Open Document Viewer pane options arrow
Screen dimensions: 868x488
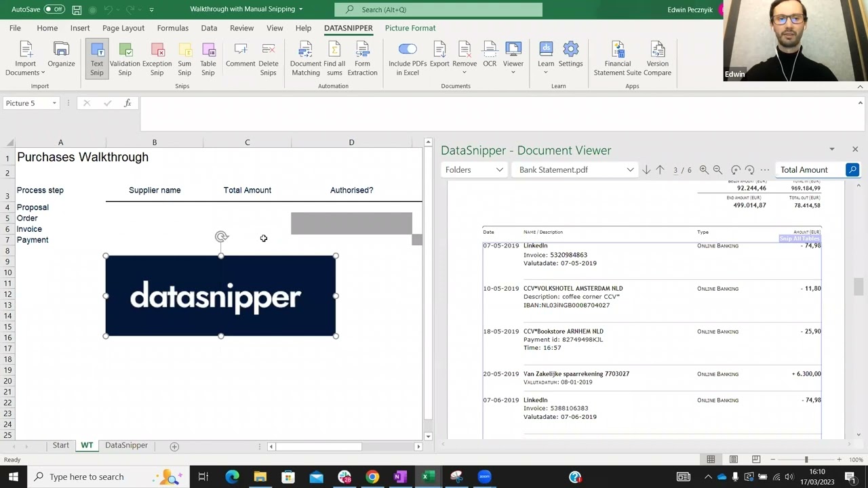832,149
